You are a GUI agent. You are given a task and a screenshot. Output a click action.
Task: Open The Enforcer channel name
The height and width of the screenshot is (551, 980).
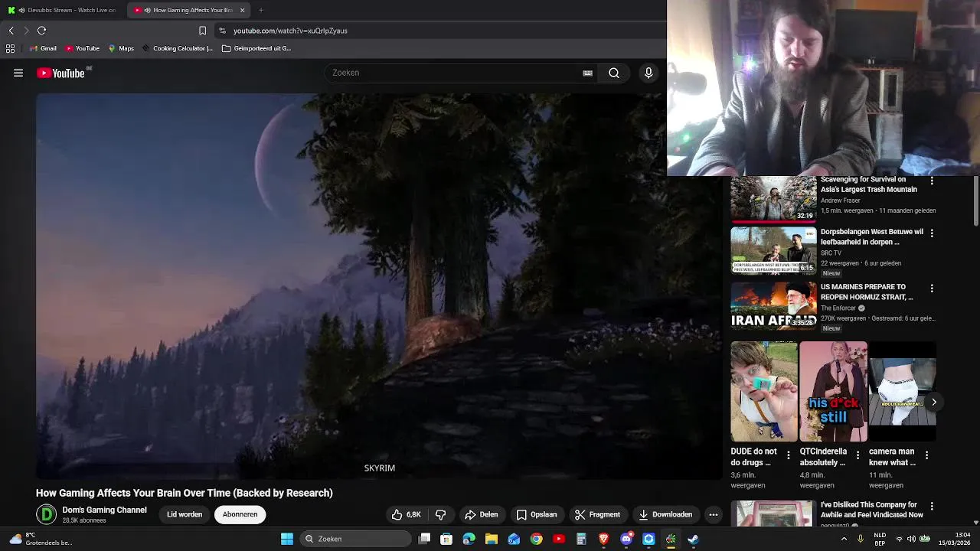(838, 308)
